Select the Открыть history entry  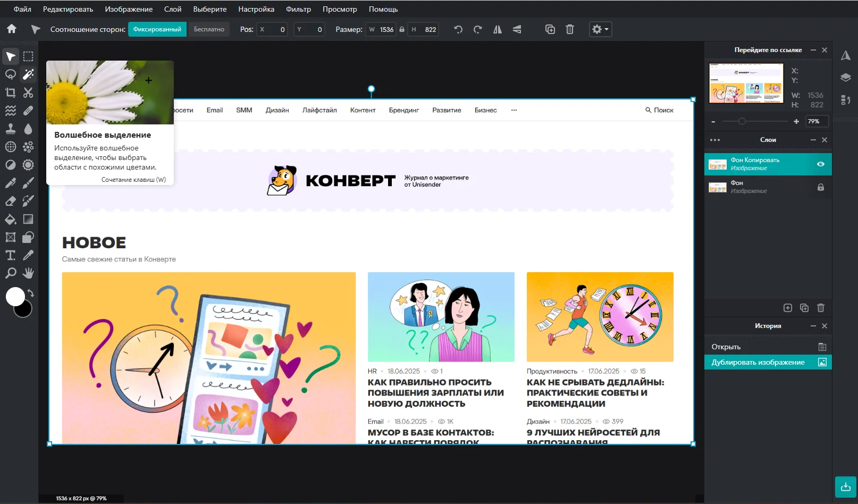tap(726, 347)
